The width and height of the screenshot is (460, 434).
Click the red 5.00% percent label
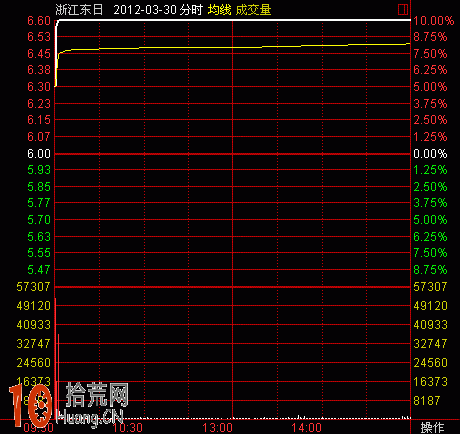click(x=430, y=87)
